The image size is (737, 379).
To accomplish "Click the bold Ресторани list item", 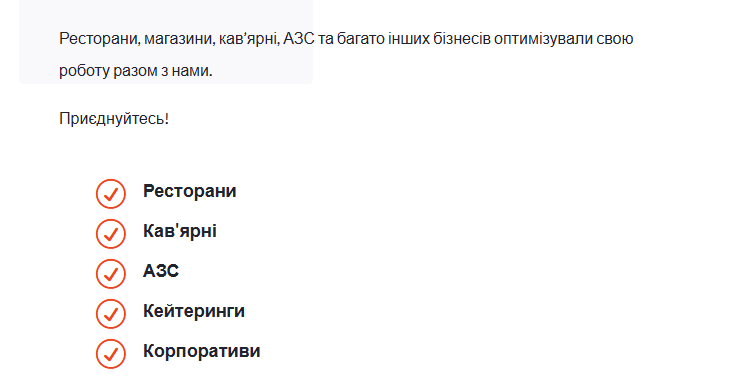I will (189, 191).
